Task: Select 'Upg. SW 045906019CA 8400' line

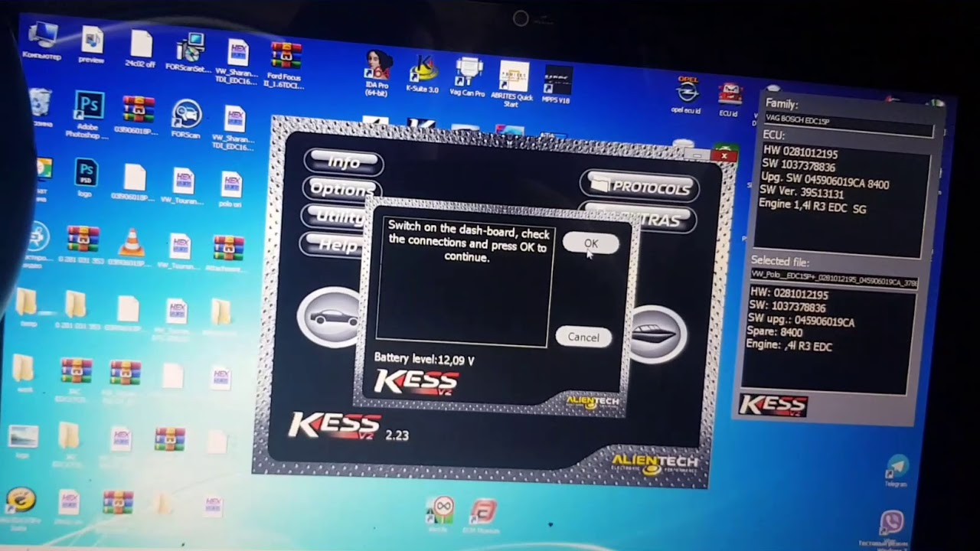Action: (825, 181)
